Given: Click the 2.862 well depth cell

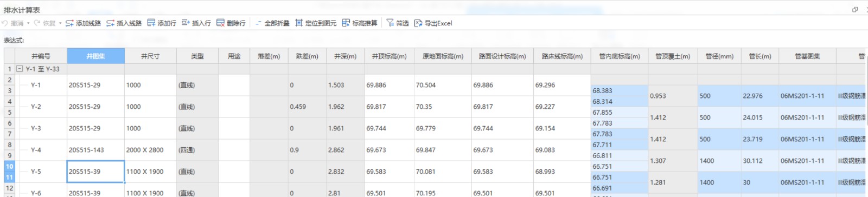Looking at the screenshot, I should [x=346, y=150].
